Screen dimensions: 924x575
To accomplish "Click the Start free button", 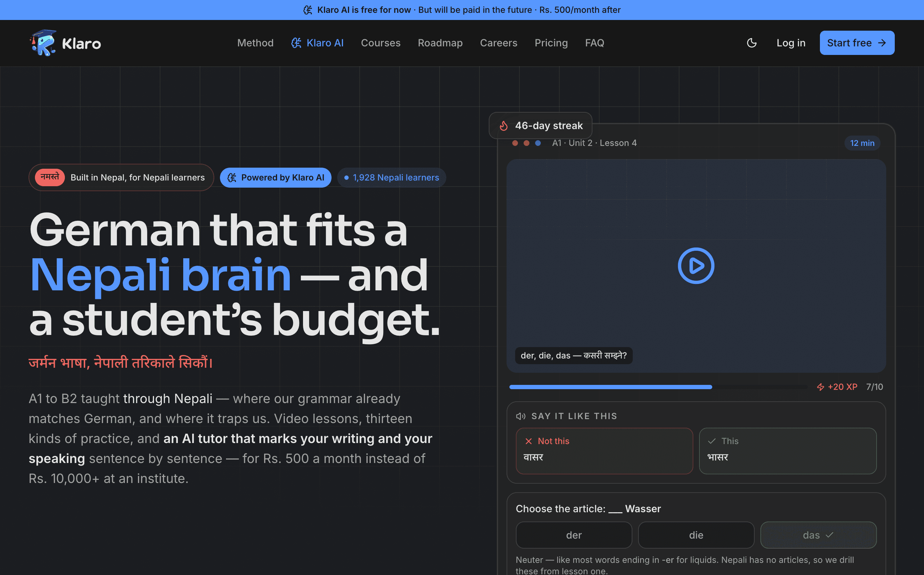I will (x=857, y=43).
